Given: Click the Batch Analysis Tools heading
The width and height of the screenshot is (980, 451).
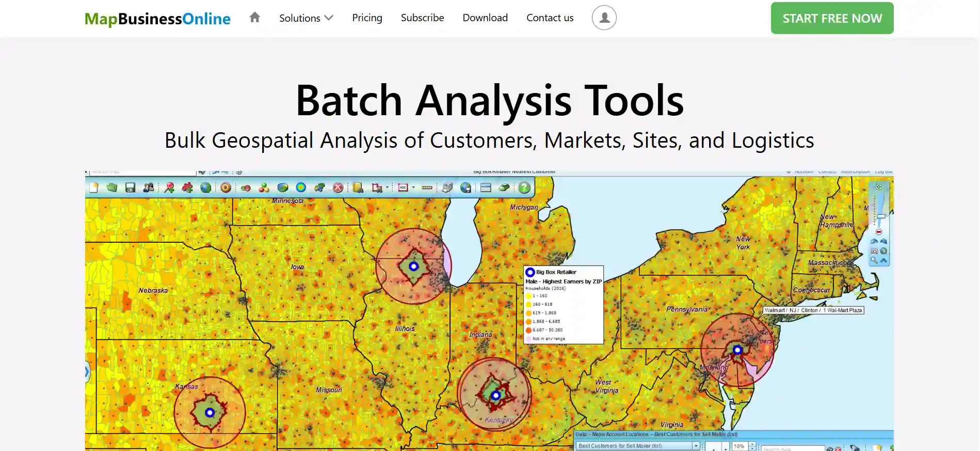Looking at the screenshot, I should point(490,100).
